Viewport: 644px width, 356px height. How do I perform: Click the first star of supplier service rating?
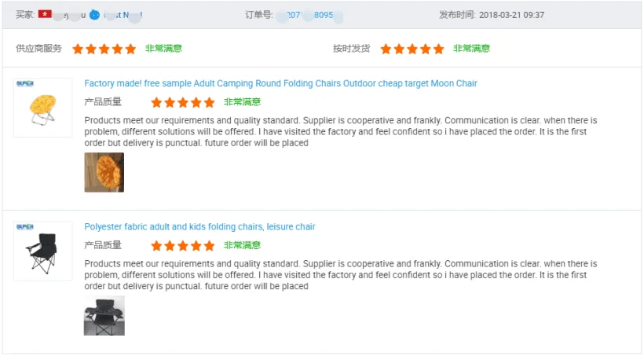79,49
